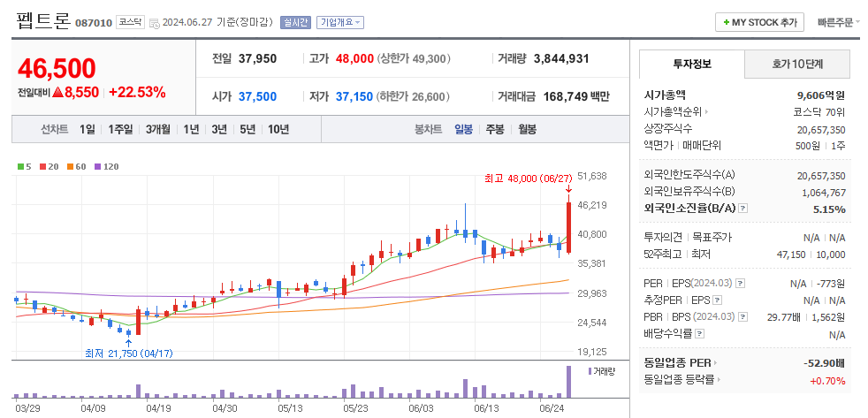Click the 시가총액 value 9,606억원
Screen dimensions: 868x418
(x=821, y=95)
